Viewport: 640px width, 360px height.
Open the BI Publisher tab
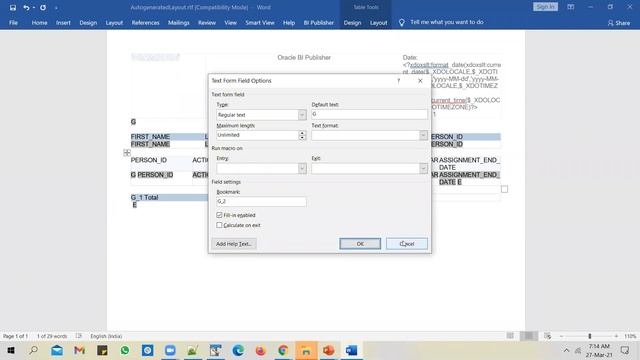coord(318,23)
